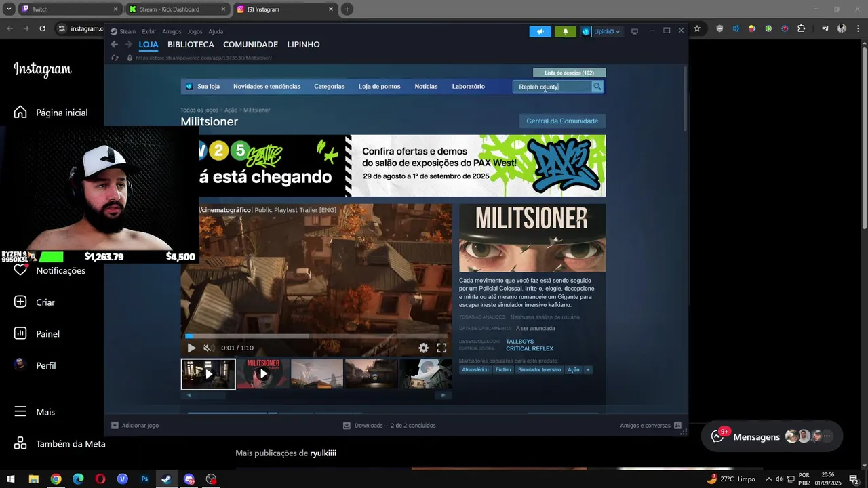
Task: Bookmark page with Chrome star icon
Action: tap(697, 28)
